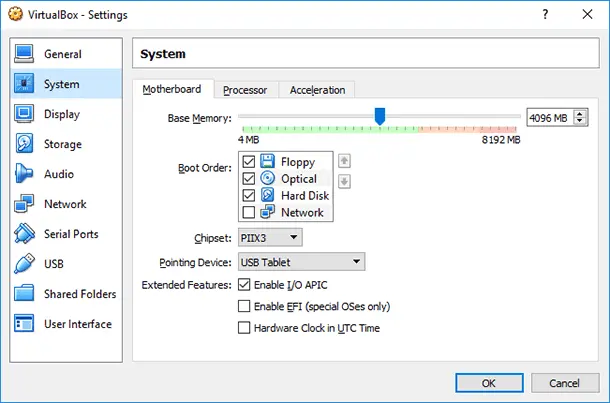Viewport: 610px width, 403px height.
Task: Open the Display settings label
Action: click(x=62, y=114)
